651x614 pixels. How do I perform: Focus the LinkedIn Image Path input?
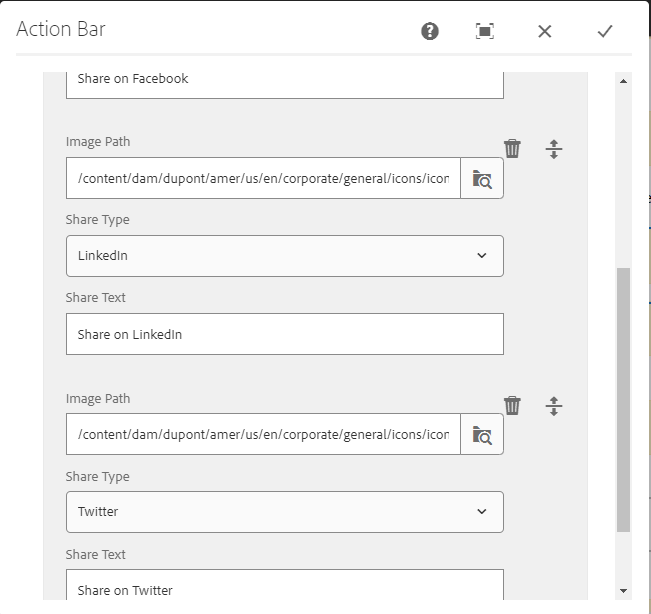click(263, 179)
